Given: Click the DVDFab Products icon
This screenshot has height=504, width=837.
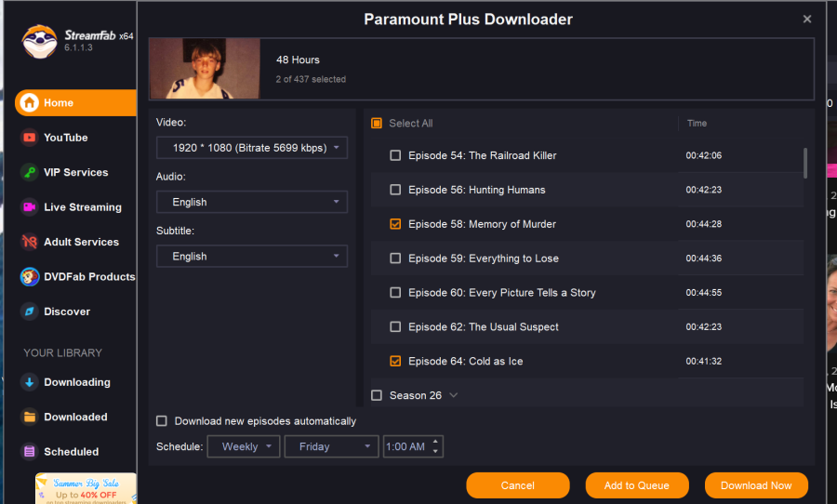Looking at the screenshot, I should click(30, 276).
